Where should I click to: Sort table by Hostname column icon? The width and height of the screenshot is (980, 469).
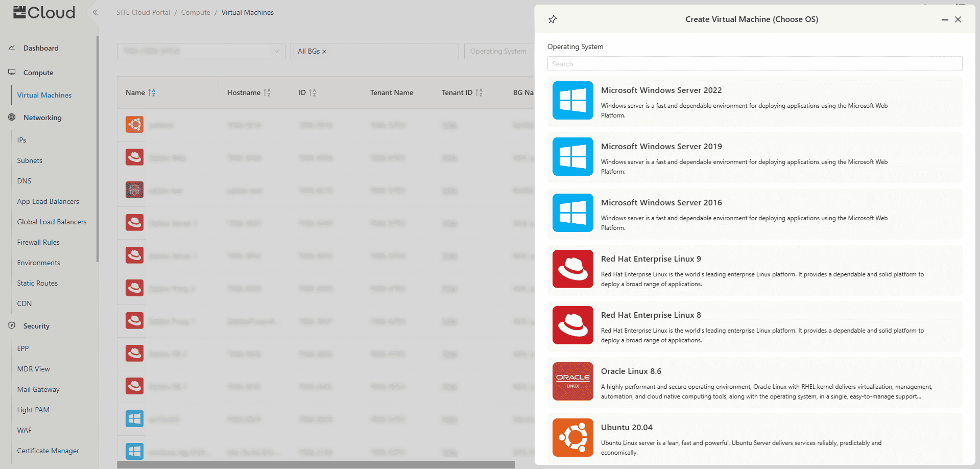click(x=267, y=92)
